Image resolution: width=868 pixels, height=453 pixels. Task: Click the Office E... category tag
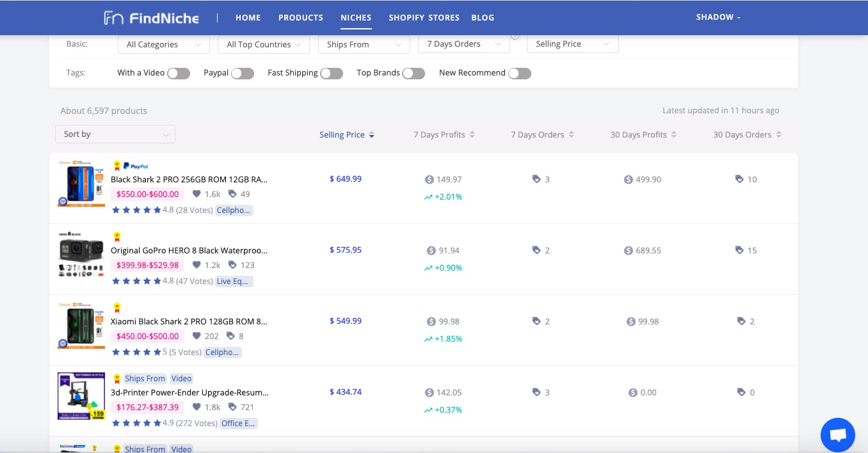(238, 424)
